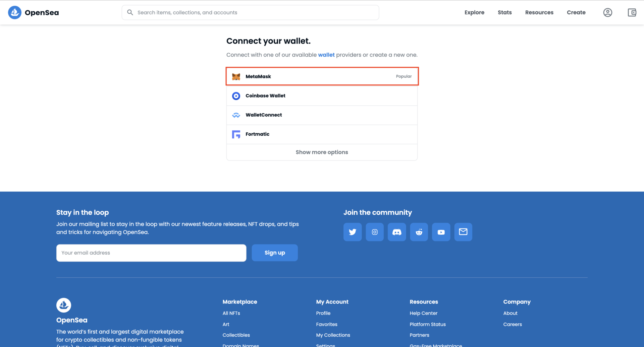
Task: Choose Coinbase Wallet provider
Action: [x=322, y=96]
